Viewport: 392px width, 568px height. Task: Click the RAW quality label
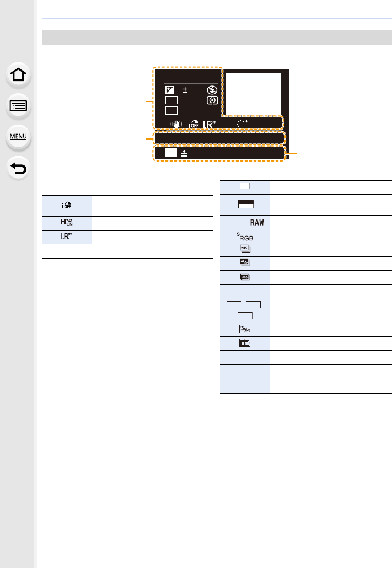coord(257,222)
